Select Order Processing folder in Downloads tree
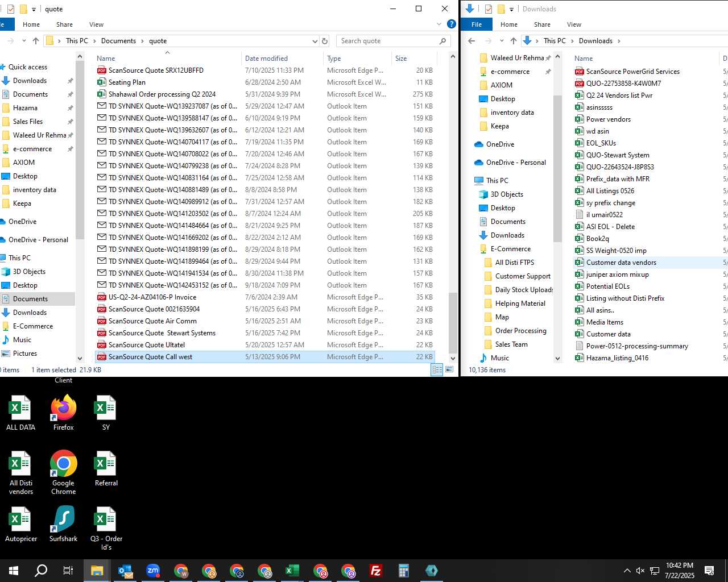The height and width of the screenshot is (582, 728). click(x=520, y=331)
